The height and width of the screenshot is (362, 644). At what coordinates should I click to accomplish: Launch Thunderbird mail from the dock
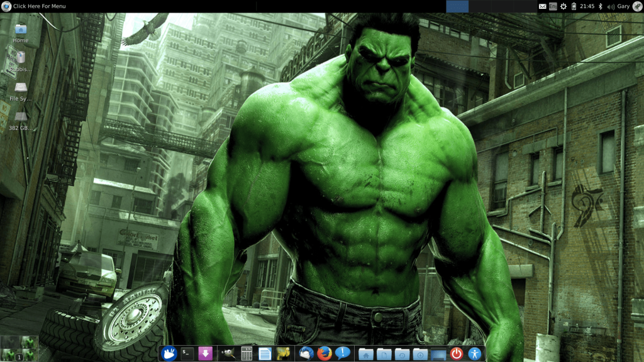(306, 353)
